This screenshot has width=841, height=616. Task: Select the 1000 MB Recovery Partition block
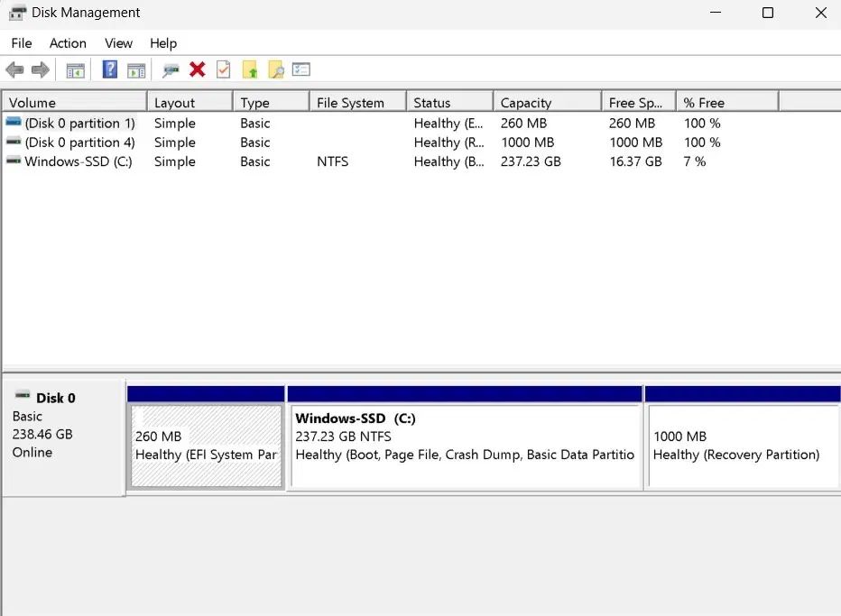[x=743, y=446]
